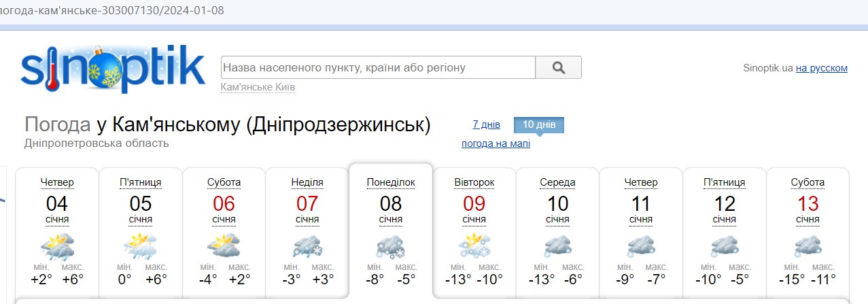Select the 10 днів tab
This screenshot has width=868, height=304.
click(538, 124)
